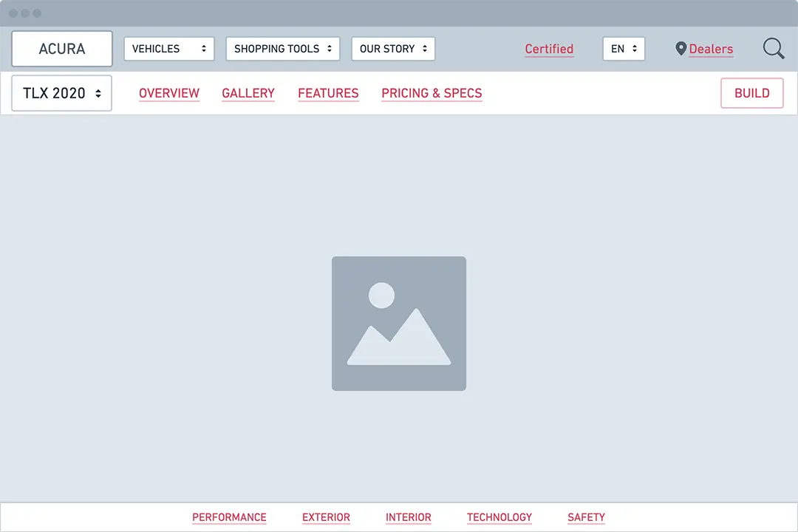The width and height of the screenshot is (798, 532).
Task: Click the circle inside the placeholder image
Action: pos(381,296)
